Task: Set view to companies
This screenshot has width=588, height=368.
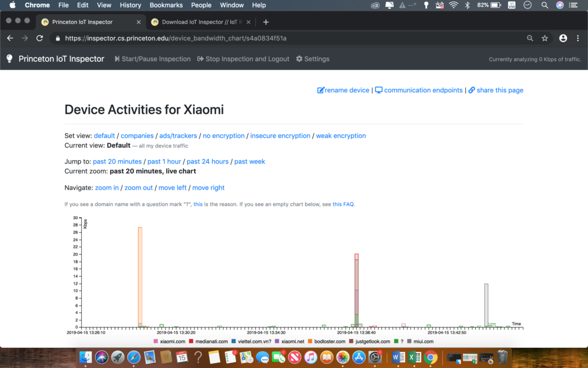Action: point(137,136)
